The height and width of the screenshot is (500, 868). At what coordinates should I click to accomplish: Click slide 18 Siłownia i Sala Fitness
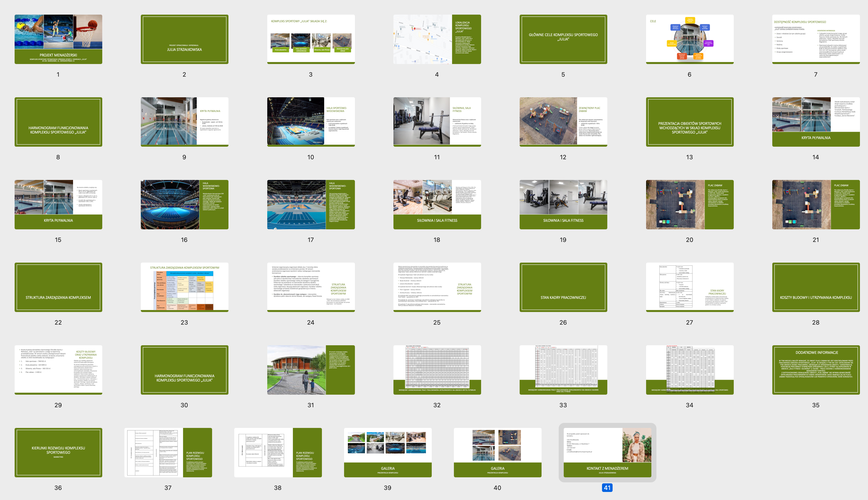[437, 204]
